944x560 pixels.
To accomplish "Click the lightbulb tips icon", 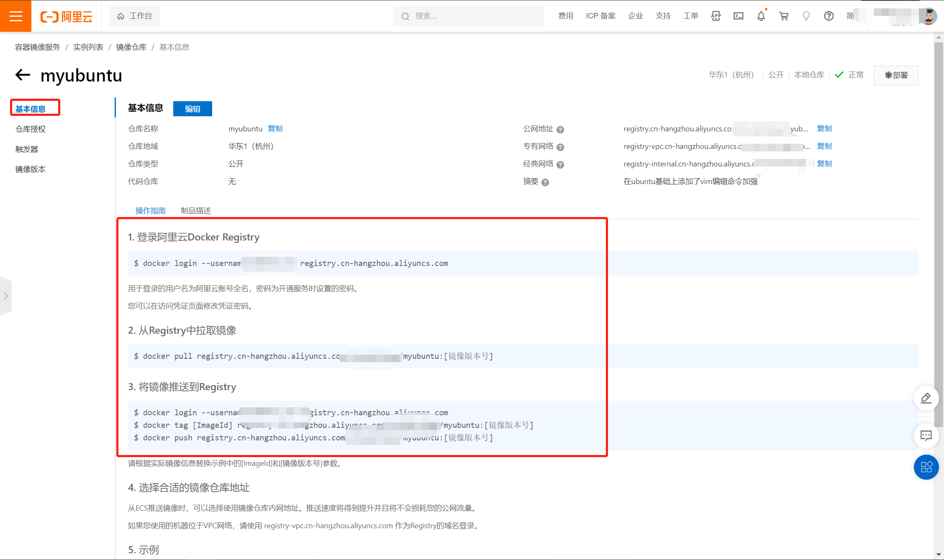I will (x=806, y=16).
